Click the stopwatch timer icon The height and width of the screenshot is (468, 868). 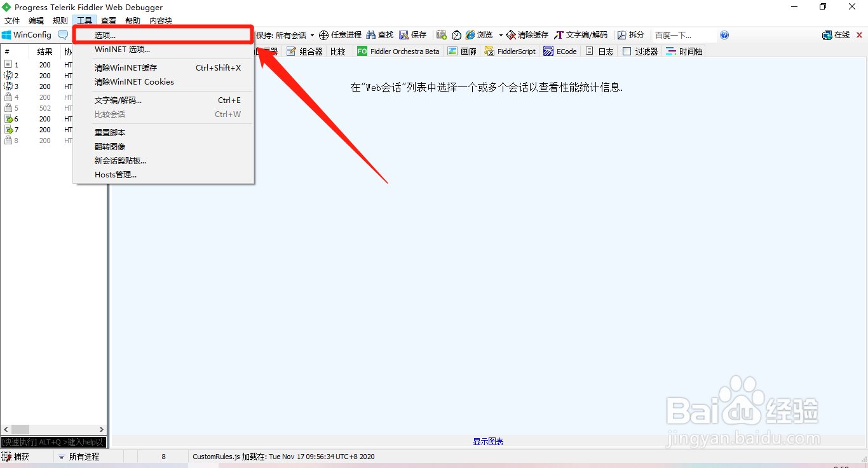(x=456, y=35)
